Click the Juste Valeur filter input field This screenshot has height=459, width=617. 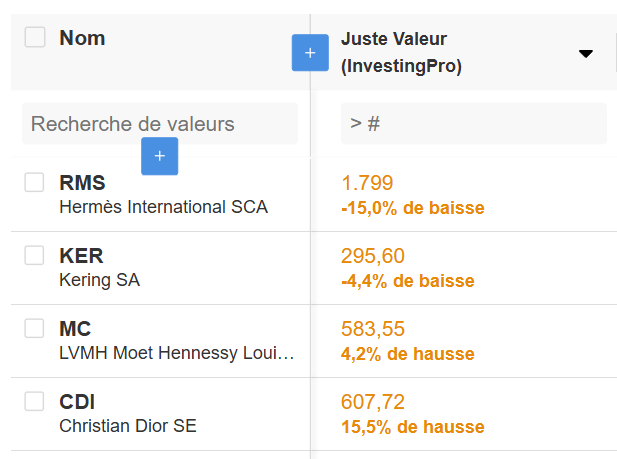(x=473, y=124)
